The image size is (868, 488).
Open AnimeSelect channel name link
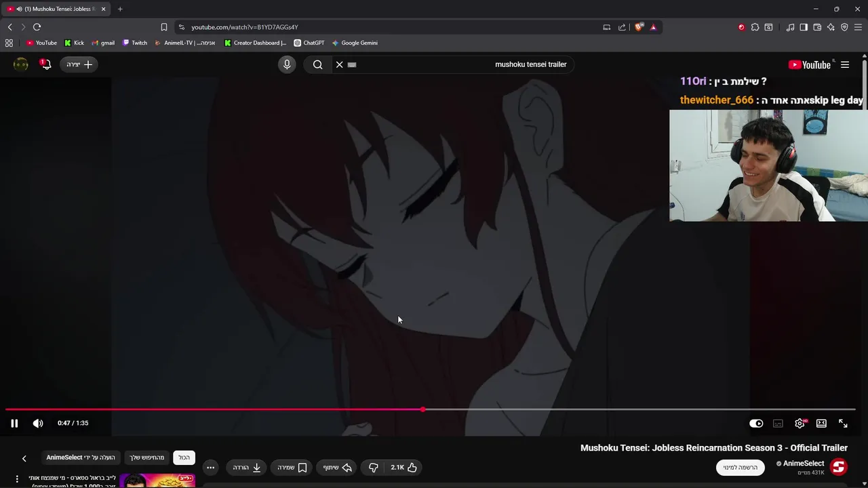[x=804, y=464]
